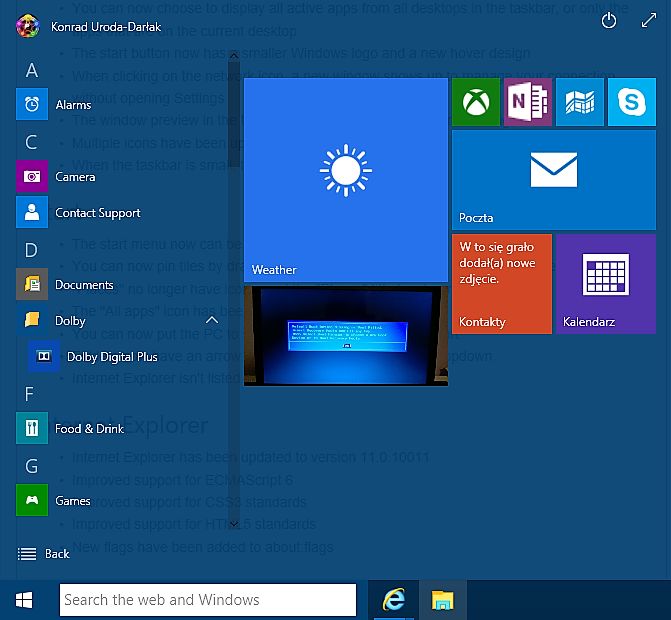Viewport: 671px width, 620px height.
Task: Jump to letter F section header
Action: 29,394
